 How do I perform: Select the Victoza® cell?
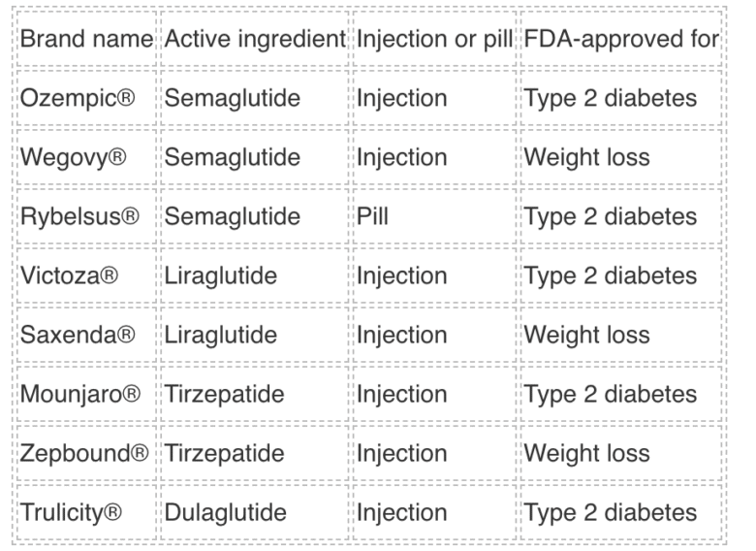tap(69, 275)
